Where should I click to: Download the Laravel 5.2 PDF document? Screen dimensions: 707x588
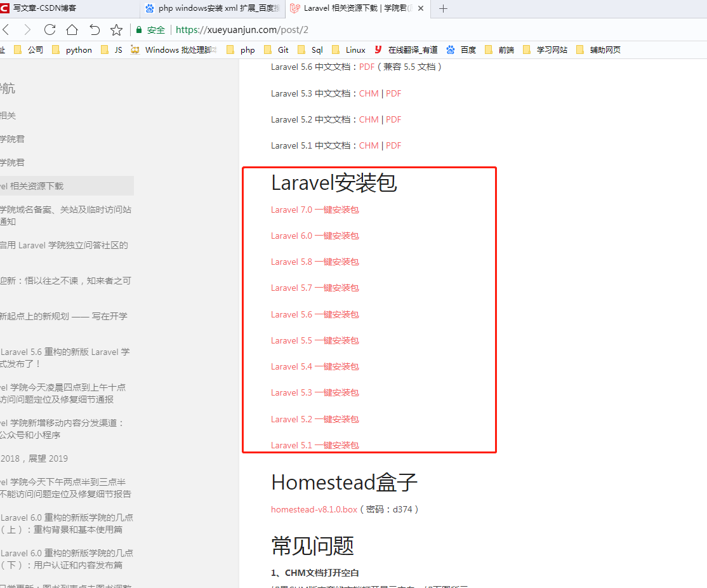pos(393,119)
